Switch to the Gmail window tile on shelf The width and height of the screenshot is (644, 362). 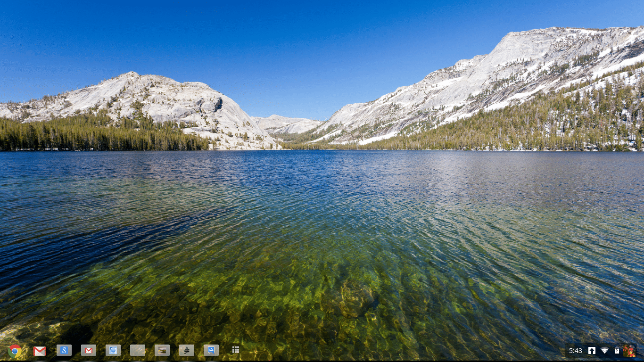click(89, 350)
